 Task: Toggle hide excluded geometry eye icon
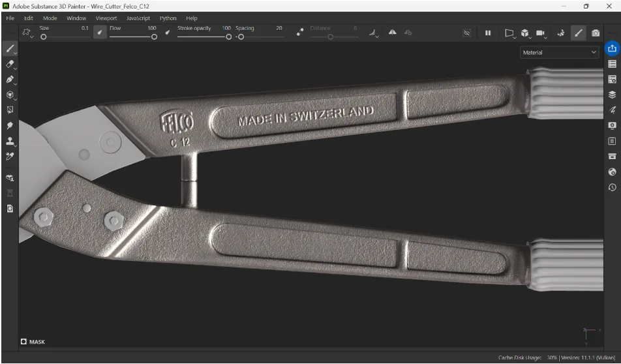point(467,33)
